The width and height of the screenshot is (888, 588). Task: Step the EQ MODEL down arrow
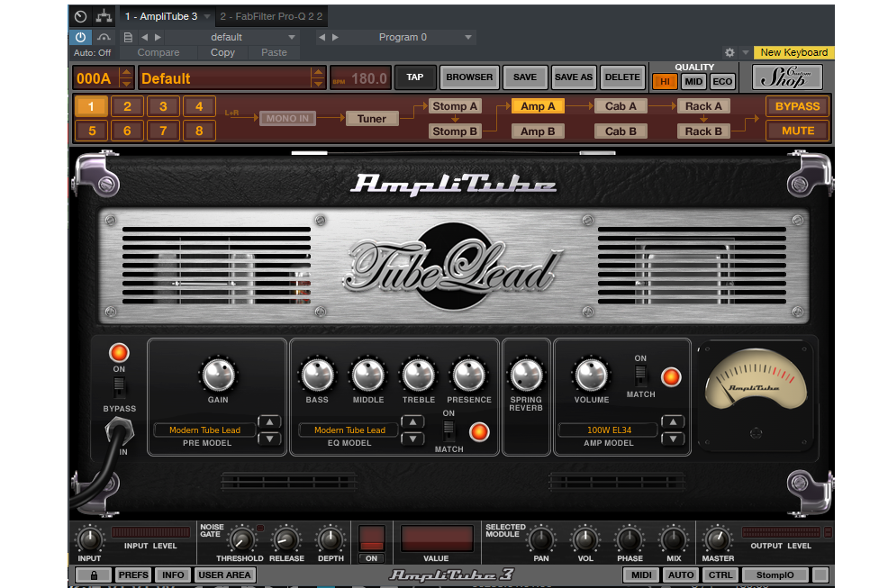click(x=412, y=439)
